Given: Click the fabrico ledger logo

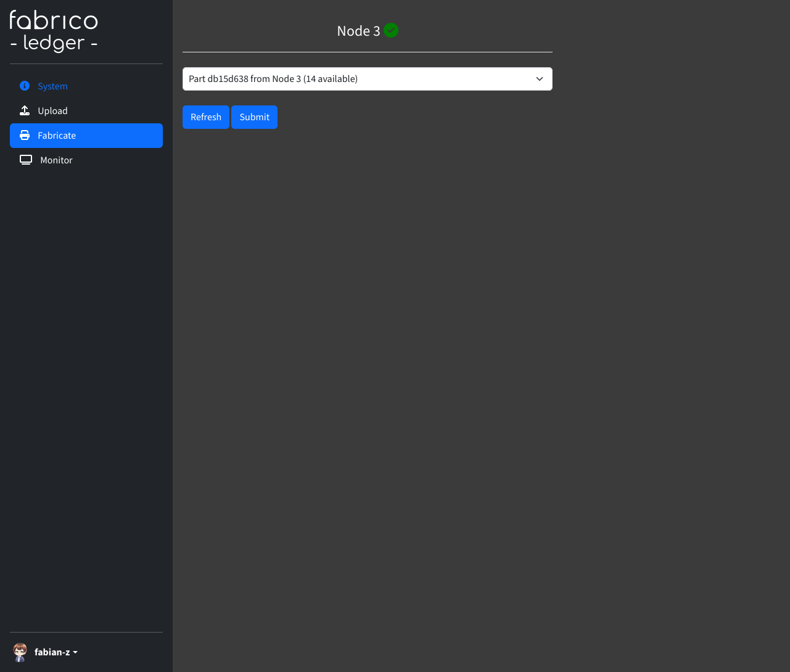Looking at the screenshot, I should (x=54, y=31).
